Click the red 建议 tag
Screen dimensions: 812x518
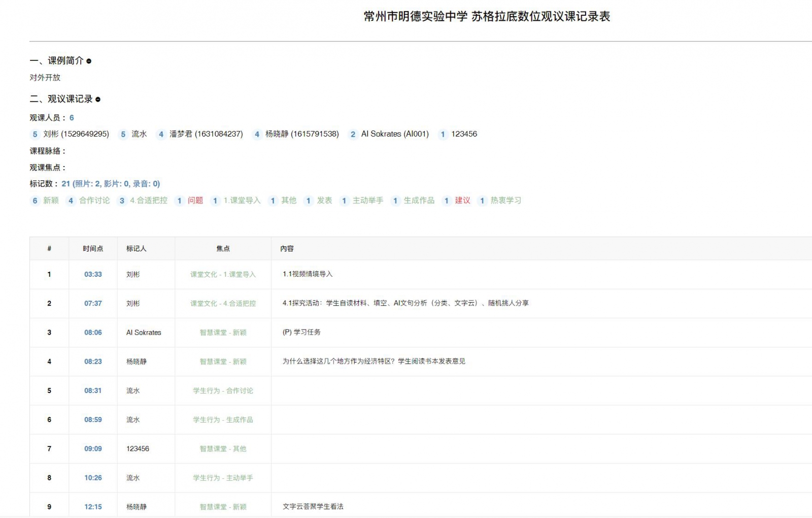462,201
